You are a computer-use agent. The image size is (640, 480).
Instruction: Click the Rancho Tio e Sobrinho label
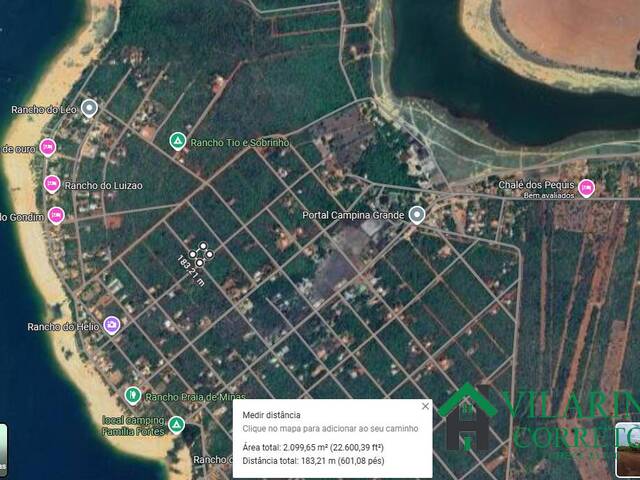point(240,142)
